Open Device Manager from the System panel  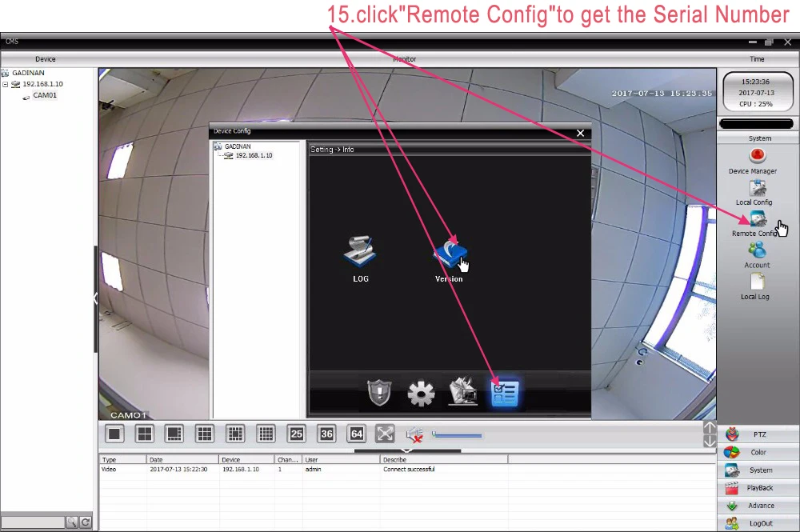pyautogui.click(x=757, y=155)
